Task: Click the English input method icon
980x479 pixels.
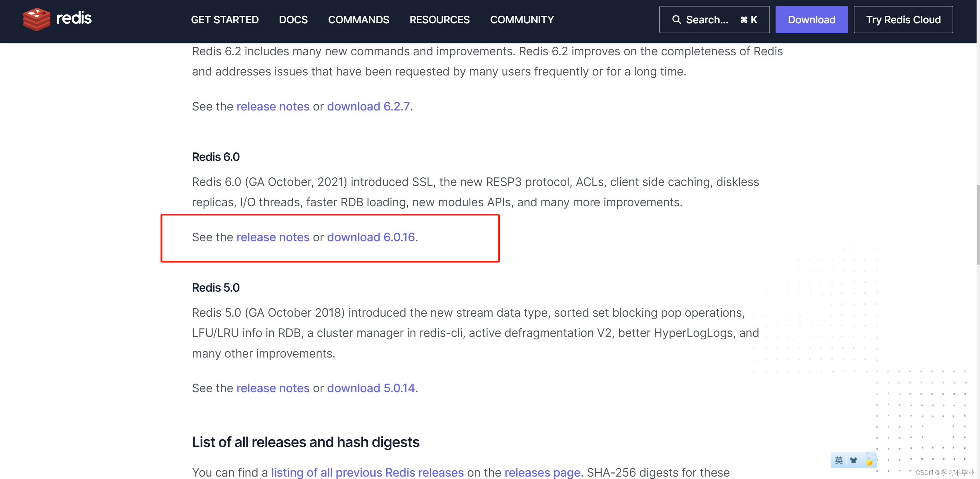Action: pyautogui.click(x=838, y=460)
